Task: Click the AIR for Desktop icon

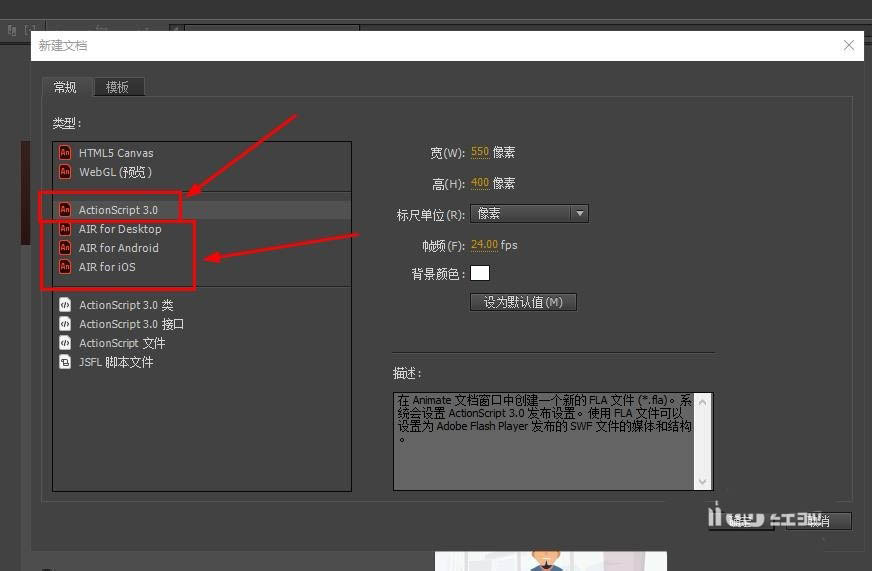Action: (x=65, y=229)
